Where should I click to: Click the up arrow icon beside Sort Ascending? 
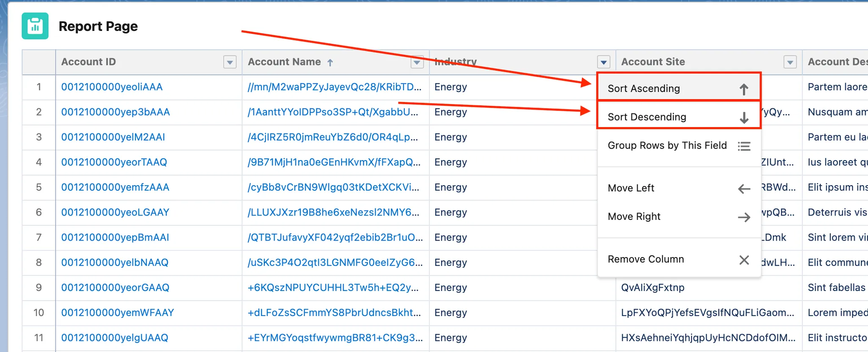744,89
